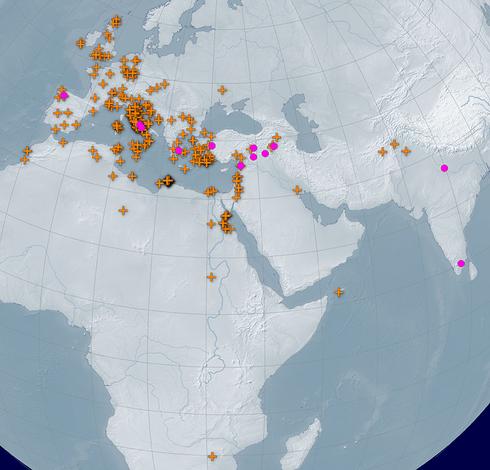The height and width of the screenshot is (470, 490).
Task: Click the lone orange cross in the Libyan desert
Action: [x=123, y=211]
